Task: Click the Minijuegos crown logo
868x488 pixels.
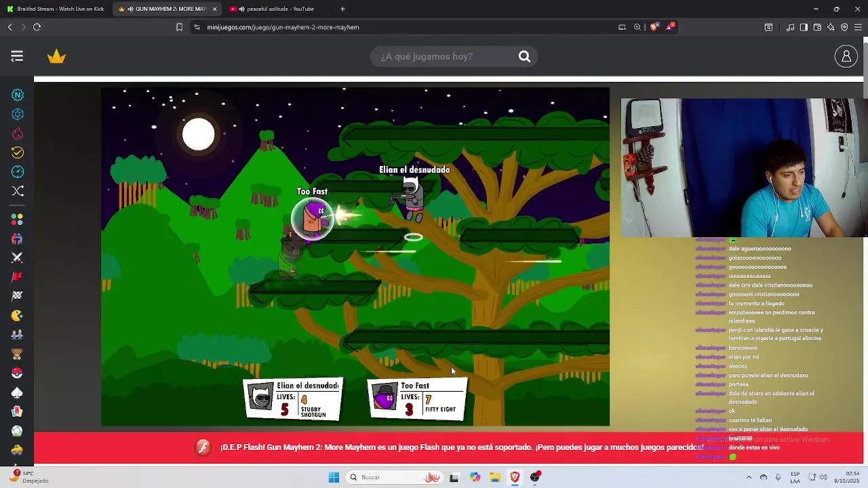Action: [x=56, y=56]
